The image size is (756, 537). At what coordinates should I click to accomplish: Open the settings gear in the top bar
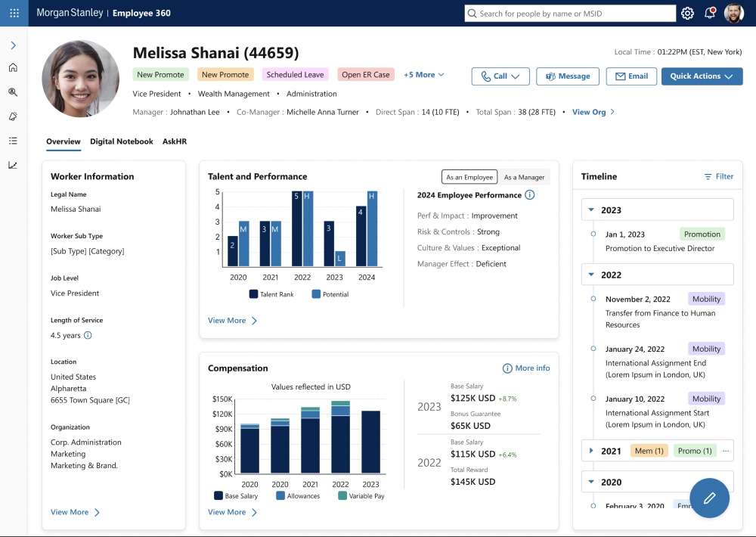(x=687, y=13)
